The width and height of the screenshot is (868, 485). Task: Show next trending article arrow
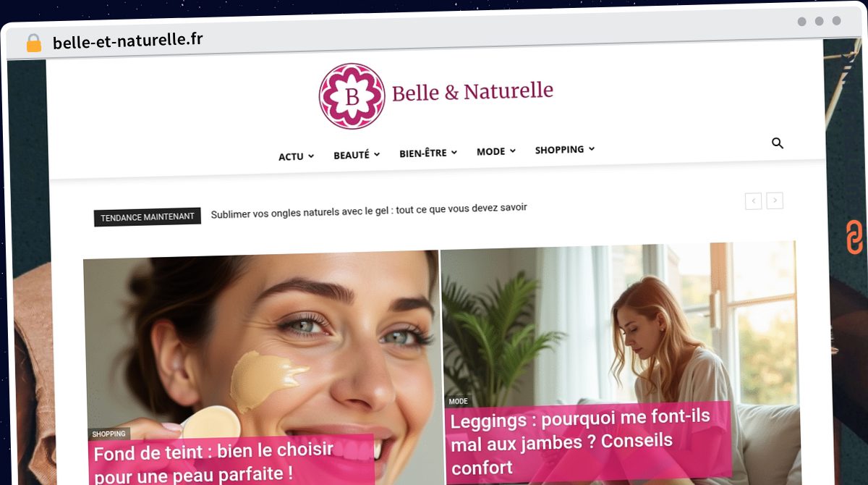(775, 201)
